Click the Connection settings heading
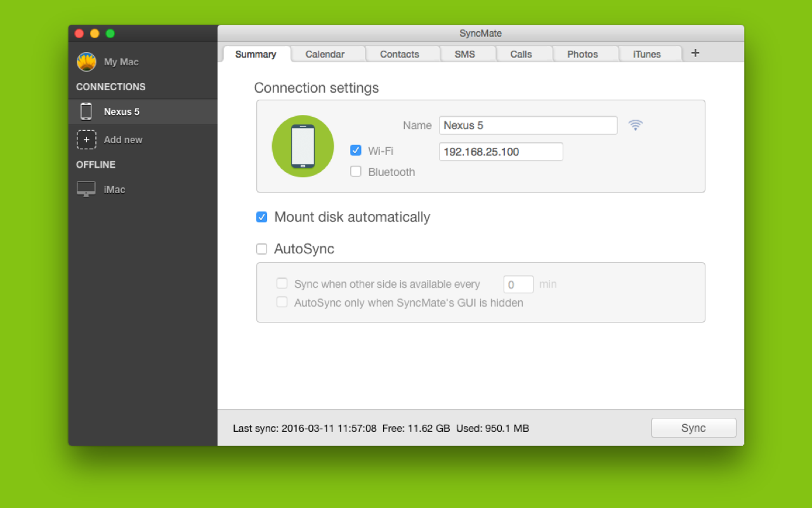 [x=317, y=88]
